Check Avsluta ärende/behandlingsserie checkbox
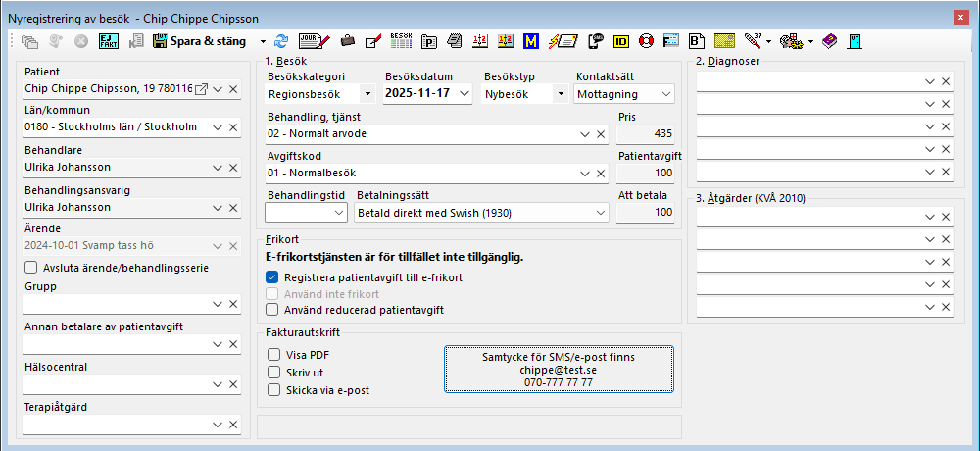The height and width of the screenshot is (451, 980). click(x=31, y=268)
